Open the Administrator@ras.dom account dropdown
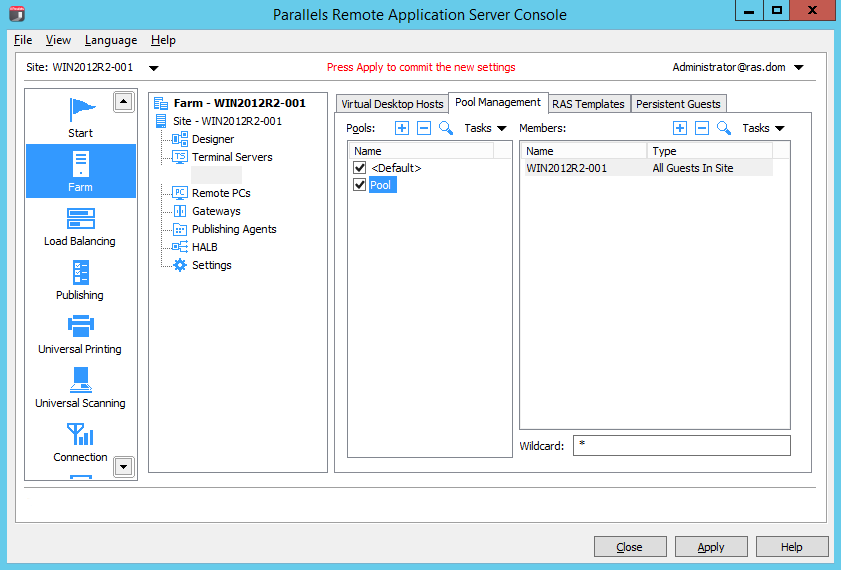The width and height of the screenshot is (841, 570). pyautogui.click(x=799, y=68)
